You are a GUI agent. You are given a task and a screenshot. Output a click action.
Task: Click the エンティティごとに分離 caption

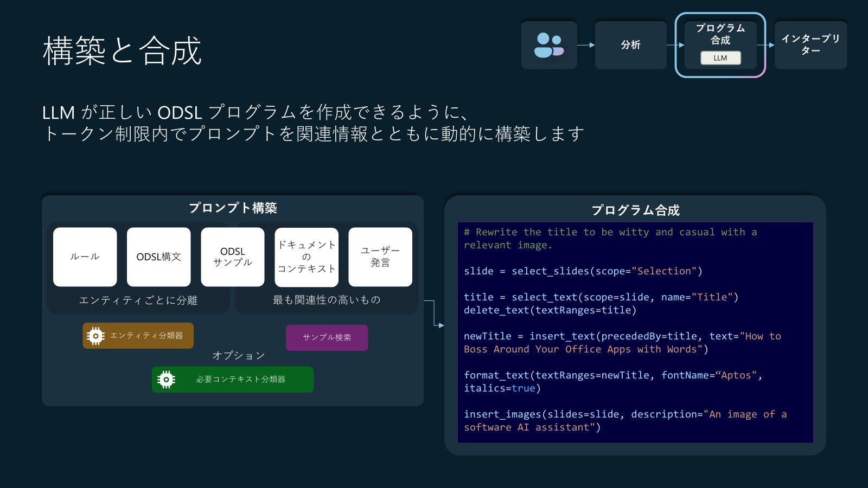click(138, 300)
